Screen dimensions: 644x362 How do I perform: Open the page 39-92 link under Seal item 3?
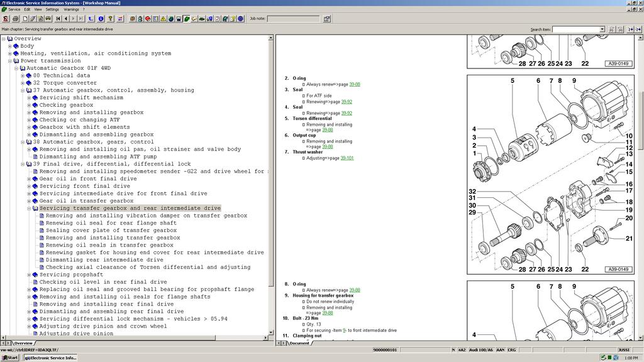coord(347,102)
